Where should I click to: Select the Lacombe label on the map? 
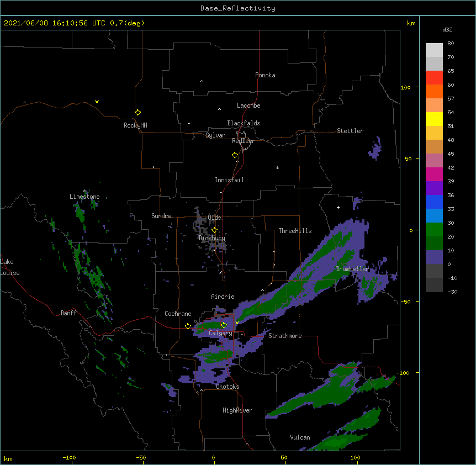[248, 105]
